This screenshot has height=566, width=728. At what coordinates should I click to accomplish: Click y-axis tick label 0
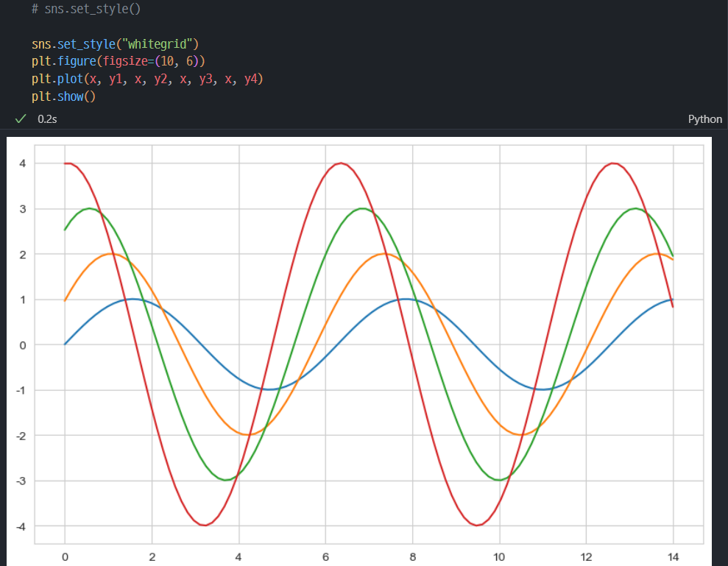click(x=23, y=345)
